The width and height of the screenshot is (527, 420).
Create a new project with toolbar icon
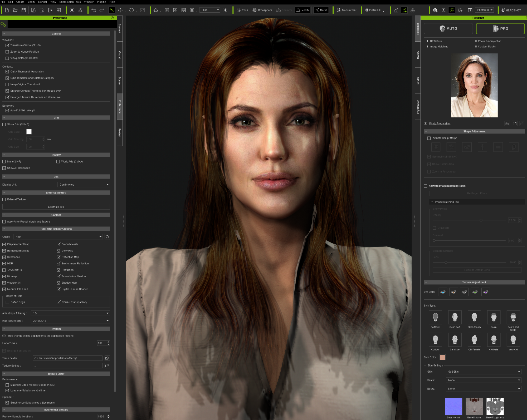[x=7, y=10]
